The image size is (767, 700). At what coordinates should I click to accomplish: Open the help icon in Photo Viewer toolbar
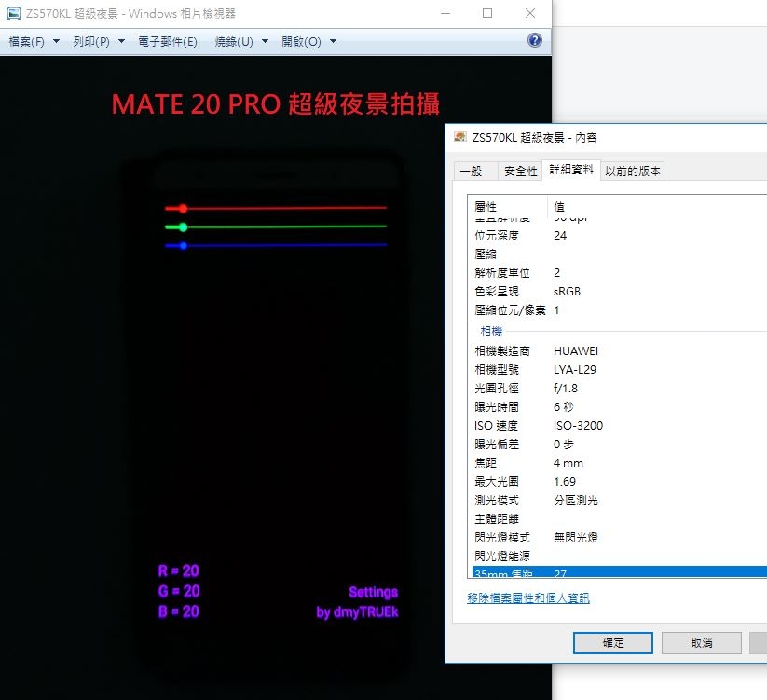click(535, 41)
